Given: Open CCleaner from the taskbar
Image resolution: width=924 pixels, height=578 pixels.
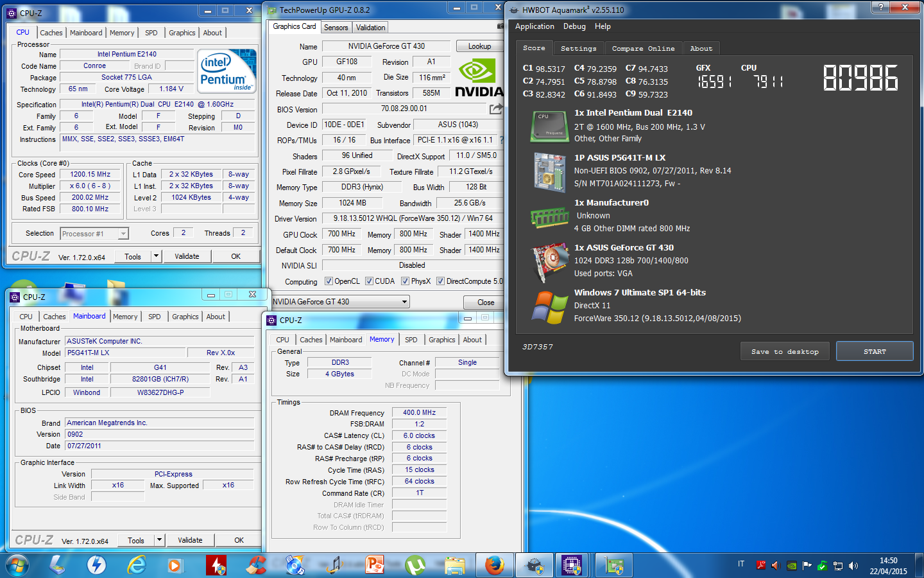Looking at the screenshot, I should point(256,565).
